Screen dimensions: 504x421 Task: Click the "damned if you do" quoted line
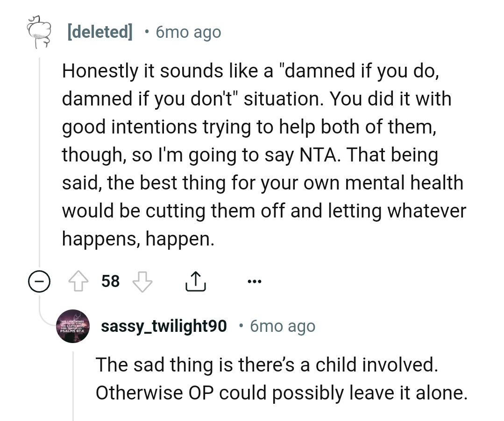pos(250,71)
